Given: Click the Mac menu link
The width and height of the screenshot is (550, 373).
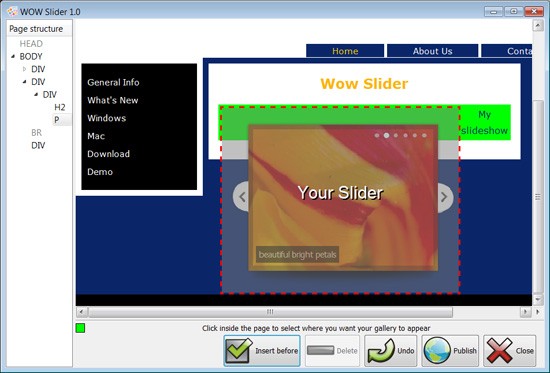Looking at the screenshot, I should click(x=96, y=136).
